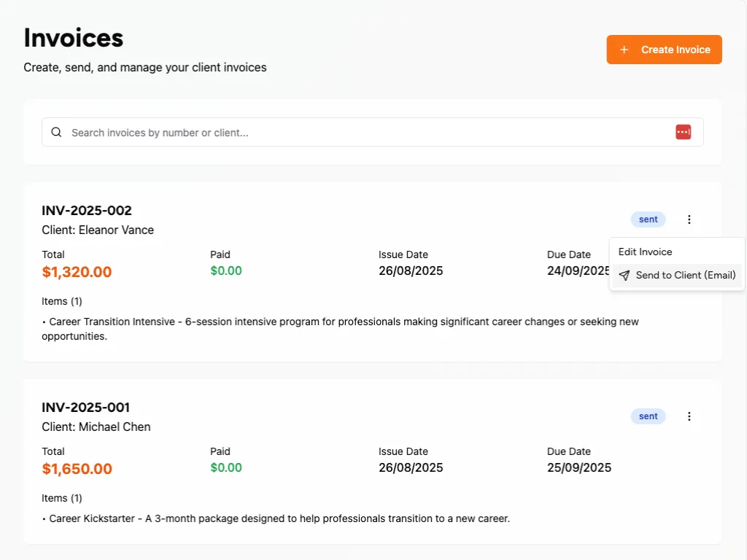Viewport: 747px width, 560px height.
Task: Click the Career Kickstarter item description
Action: click(279, 519)
